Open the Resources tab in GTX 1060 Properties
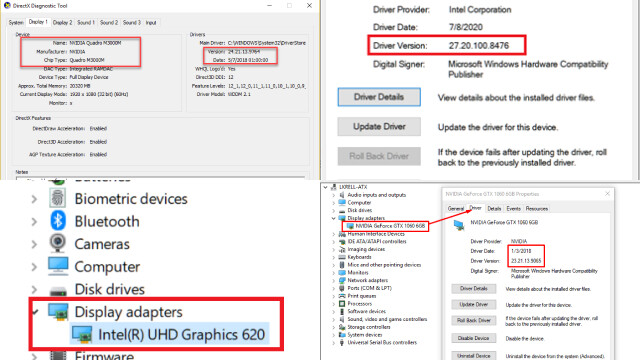The image size is (640, 360). [x=536, y=209]
